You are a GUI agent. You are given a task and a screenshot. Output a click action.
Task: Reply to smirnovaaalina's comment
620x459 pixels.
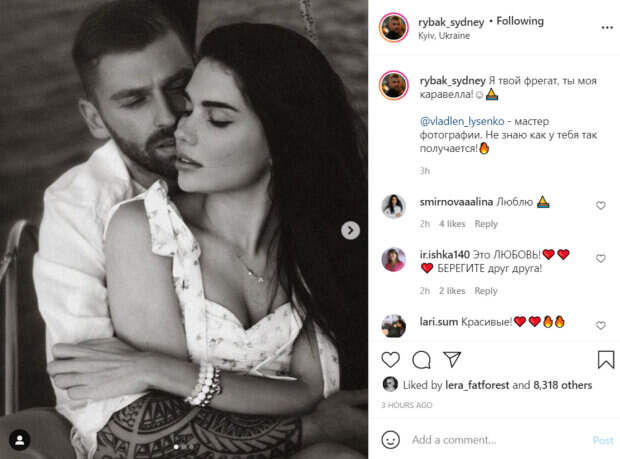point(486,224)
